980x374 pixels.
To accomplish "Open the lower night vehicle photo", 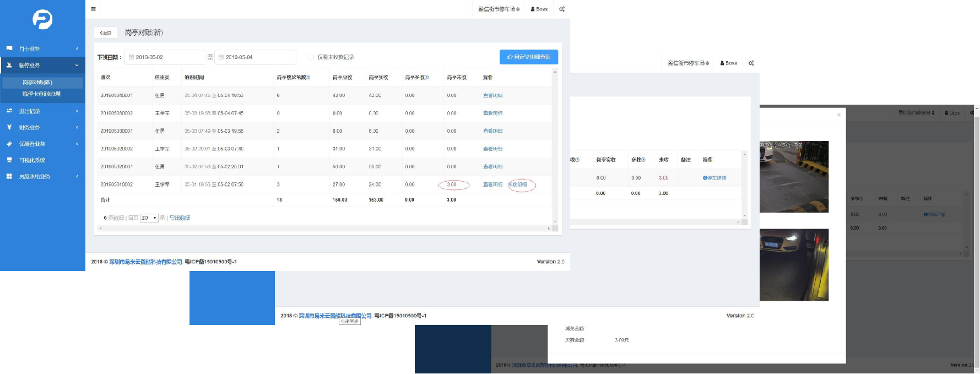I will pos(794,265).
